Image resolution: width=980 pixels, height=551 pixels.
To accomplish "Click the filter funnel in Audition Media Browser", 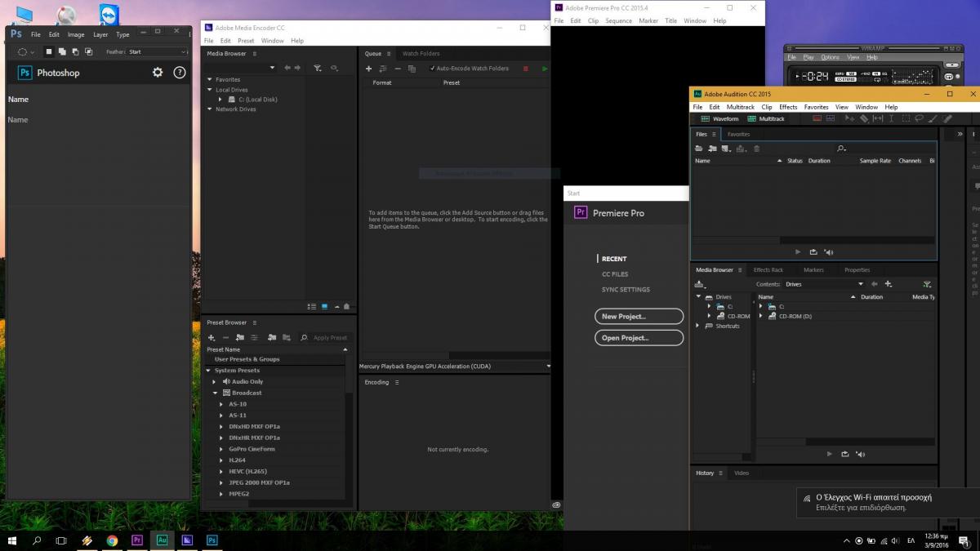I will 927,284.
